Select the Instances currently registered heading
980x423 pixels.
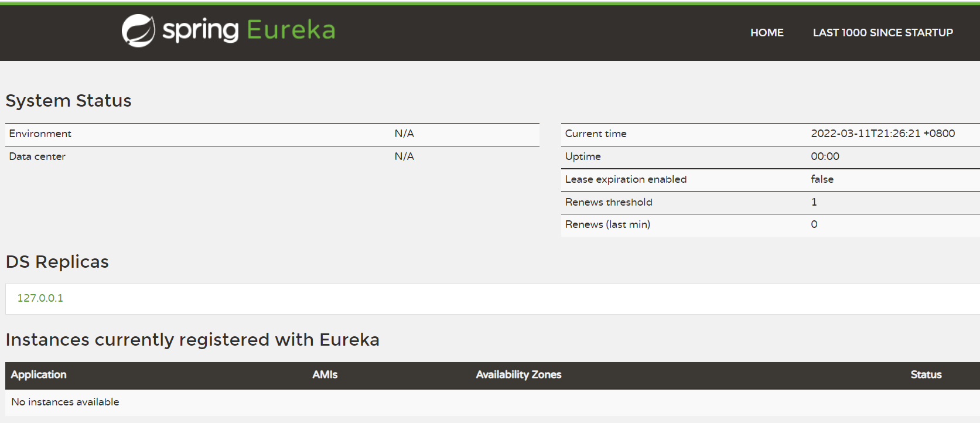click(x=192, y=340)
